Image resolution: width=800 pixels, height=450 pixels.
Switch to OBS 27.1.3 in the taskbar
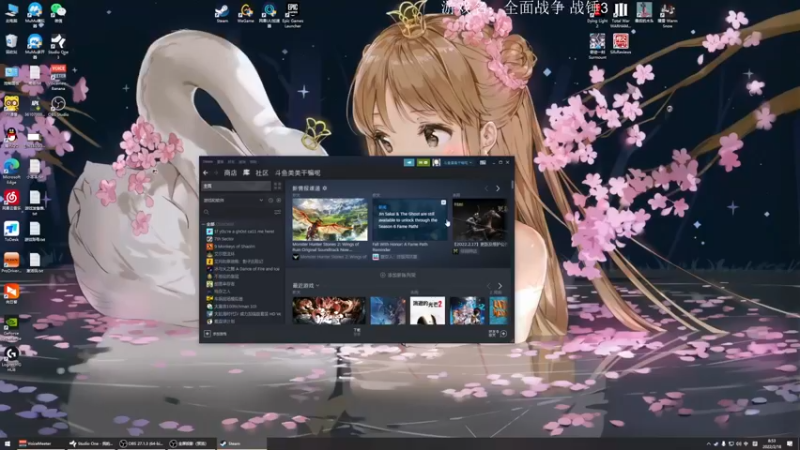[141, 443]
